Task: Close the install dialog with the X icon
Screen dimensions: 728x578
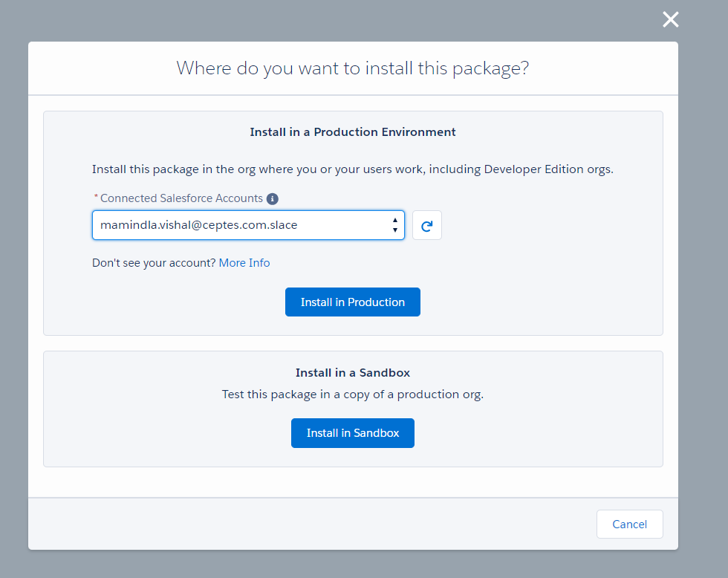Action: click(670, 20)
